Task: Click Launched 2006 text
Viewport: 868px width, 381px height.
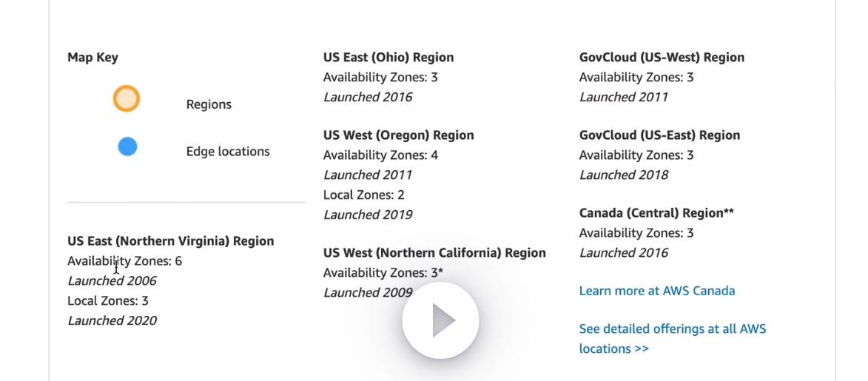Action: pyautogui.click(x=112, y=281)
